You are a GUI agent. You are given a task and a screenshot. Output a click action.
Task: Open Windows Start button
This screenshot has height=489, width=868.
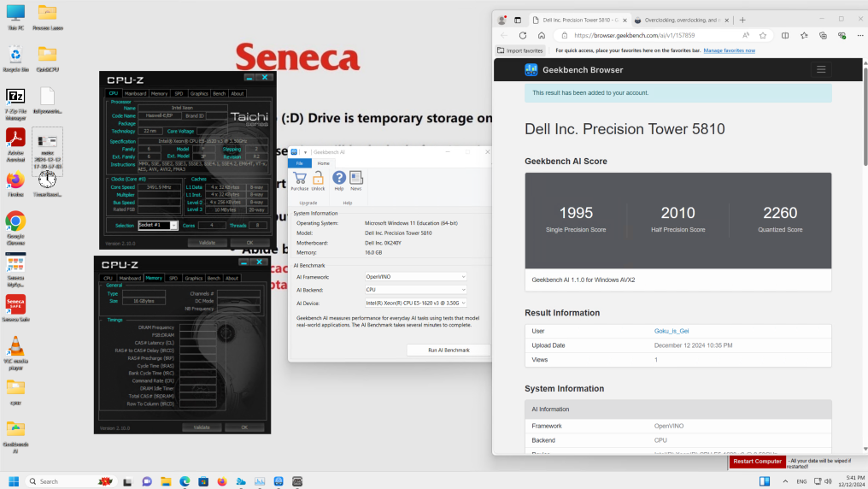click(14, 481)
